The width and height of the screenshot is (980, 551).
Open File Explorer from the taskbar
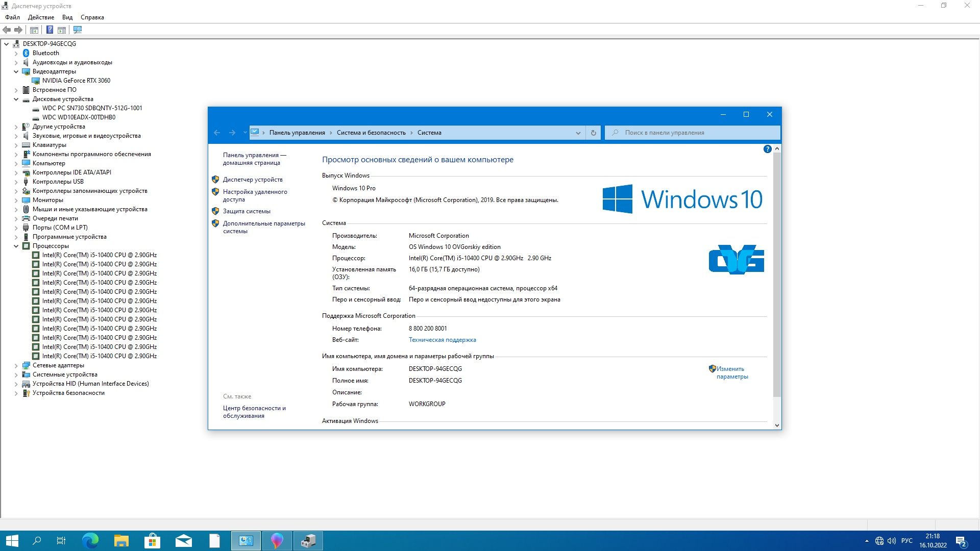(x=121, y=541)
